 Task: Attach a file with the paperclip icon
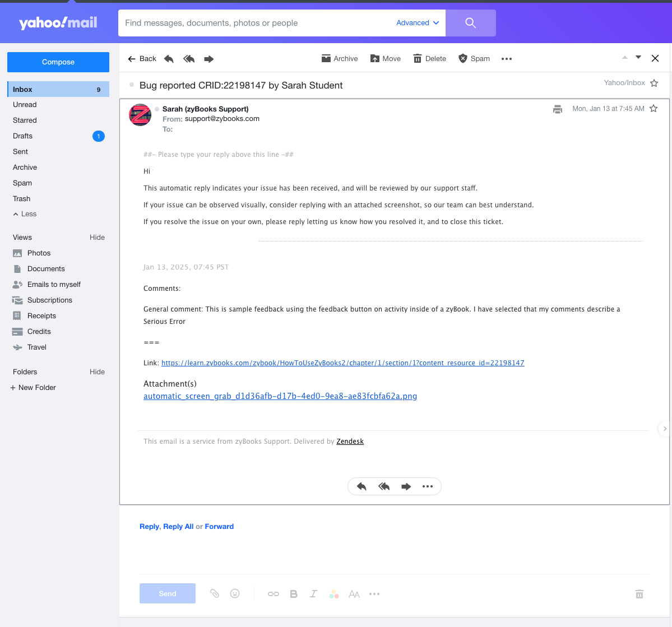point(215,593)
